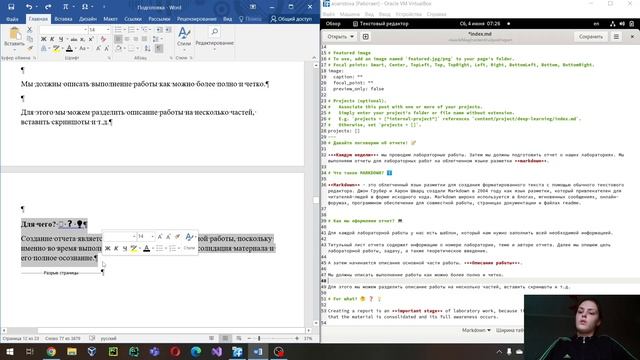
Task: Click the Sort (A-Z) icon
Action: coord(147,49)
